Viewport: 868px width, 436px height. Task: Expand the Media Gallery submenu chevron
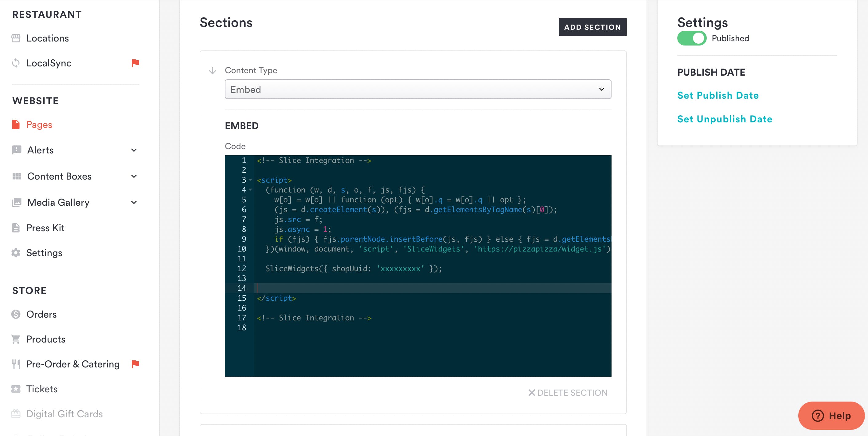point(134,202)
